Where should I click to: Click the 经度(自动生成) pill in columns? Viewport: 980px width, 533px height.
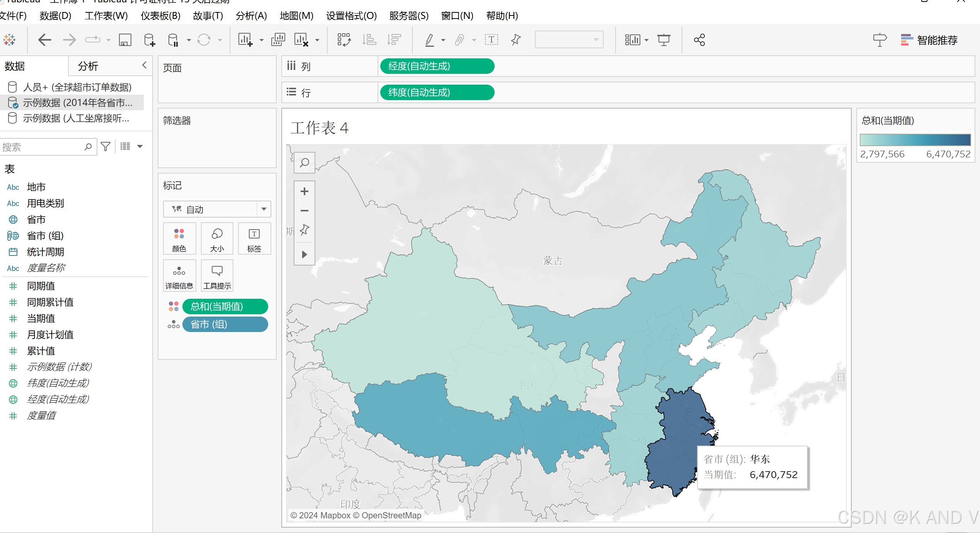coord(437,66)
